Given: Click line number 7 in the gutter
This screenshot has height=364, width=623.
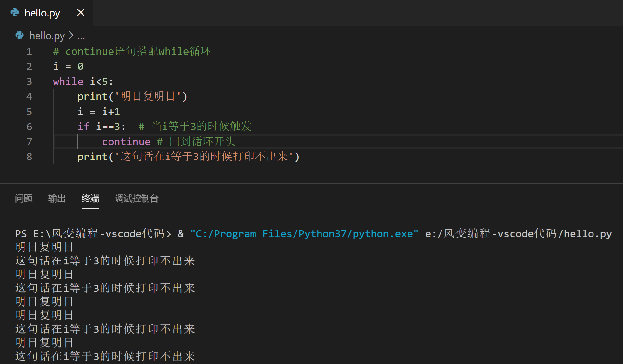Looking at the screenshot, I should point(29,142).
